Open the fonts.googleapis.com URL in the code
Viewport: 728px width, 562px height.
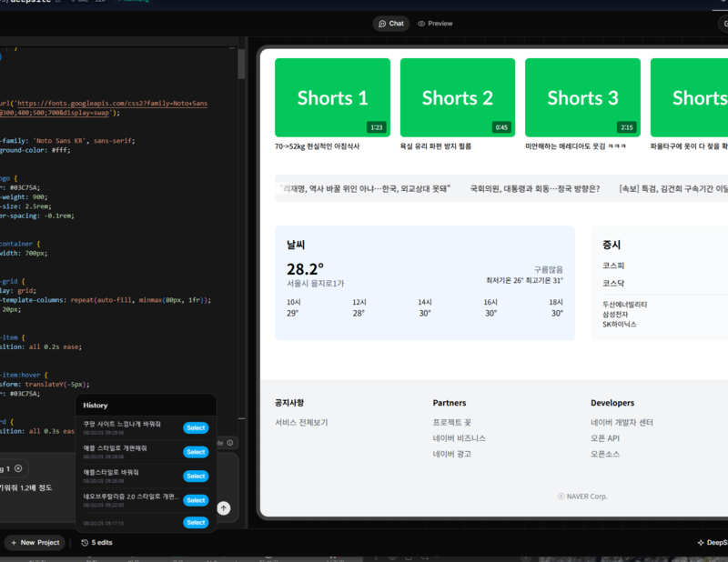coord(112,107)
